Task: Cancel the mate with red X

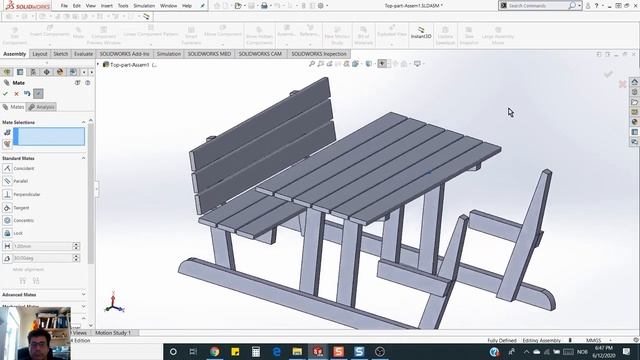Action: click(16, 94)
